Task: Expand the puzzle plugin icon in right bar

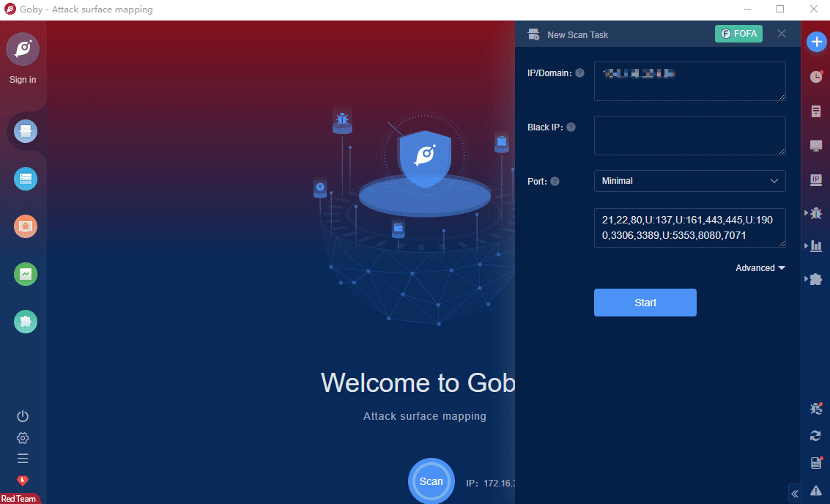Action: (815, 279)
